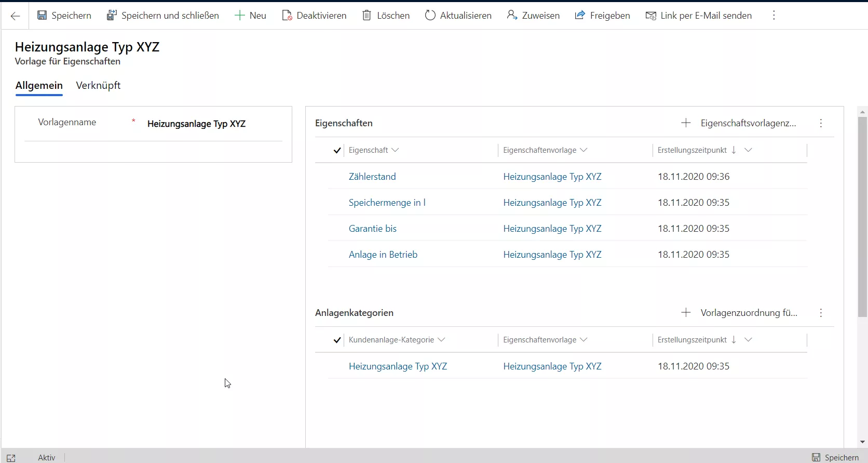This screenshot has width=868, height=463.
Task: Switch to the Verknüpft tab
Action: (98, 85)
